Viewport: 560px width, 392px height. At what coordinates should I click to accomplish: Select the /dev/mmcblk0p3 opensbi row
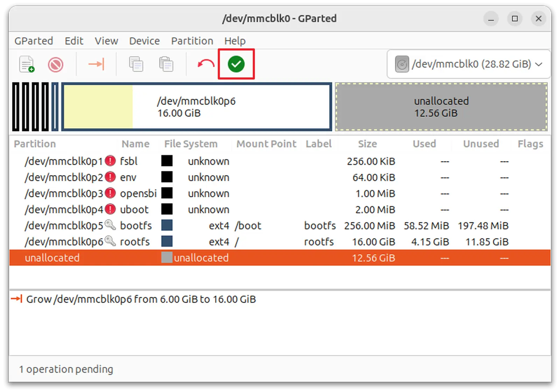click(x=280, y=194)
